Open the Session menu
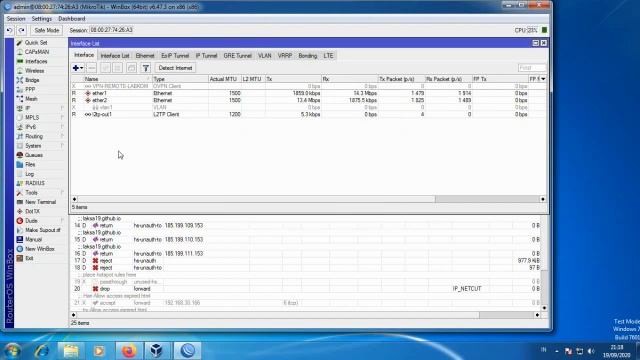The width and height of the screenshot is (640, 360). [x=16, y=19]
